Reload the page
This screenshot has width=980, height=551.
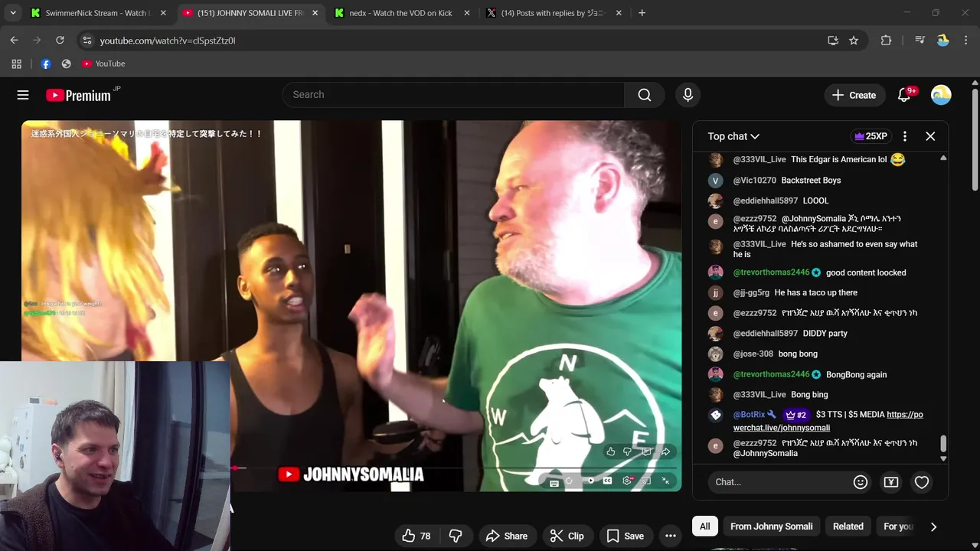click(x=60, y=41)
